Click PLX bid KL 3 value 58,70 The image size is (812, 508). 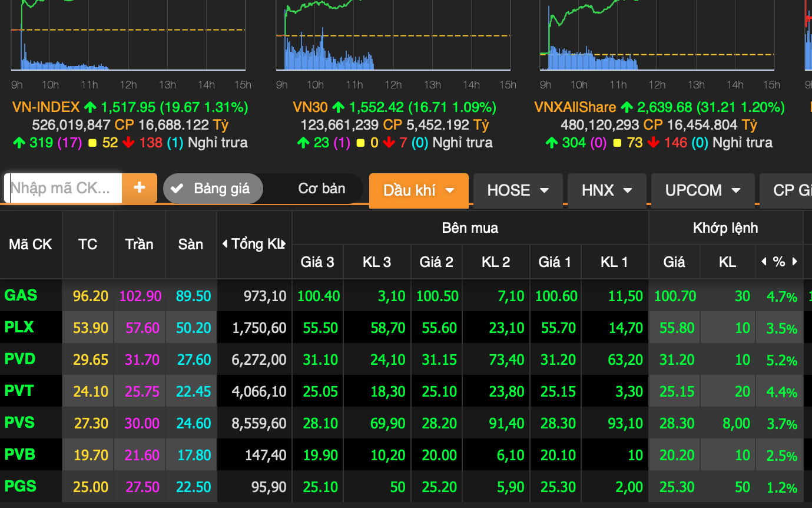[389, 328]
